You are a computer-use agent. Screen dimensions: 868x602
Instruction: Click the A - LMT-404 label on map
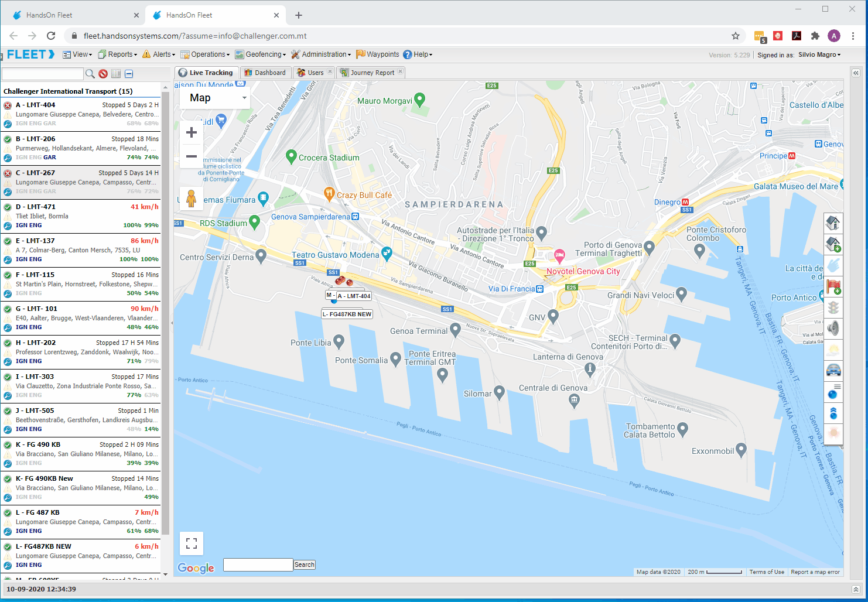click(354, 296)
